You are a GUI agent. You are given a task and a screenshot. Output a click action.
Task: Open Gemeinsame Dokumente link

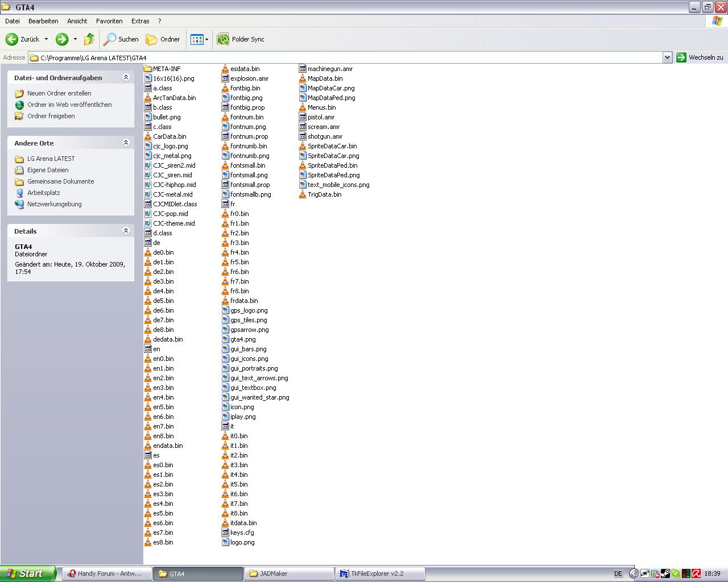click(x=61, y=181)
